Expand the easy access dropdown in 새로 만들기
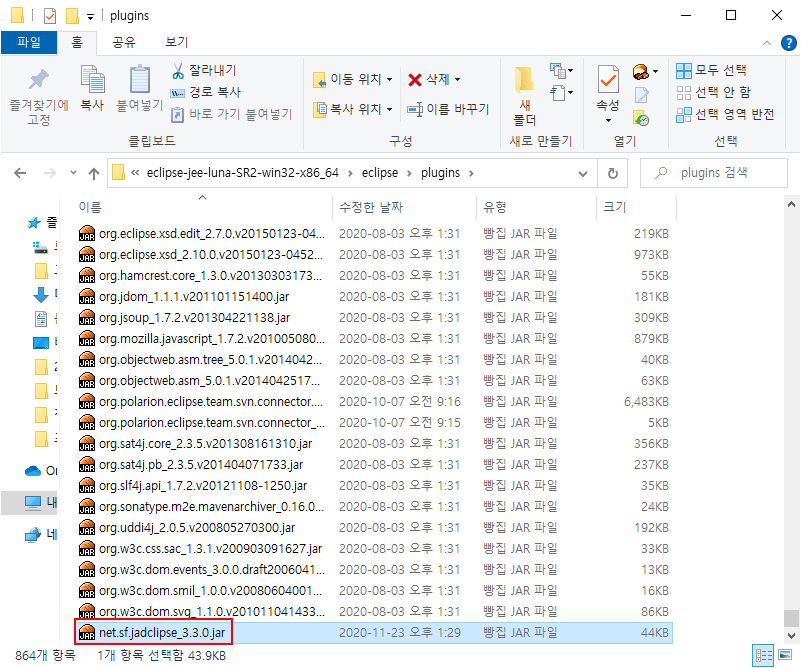 (x=561, y=93)
